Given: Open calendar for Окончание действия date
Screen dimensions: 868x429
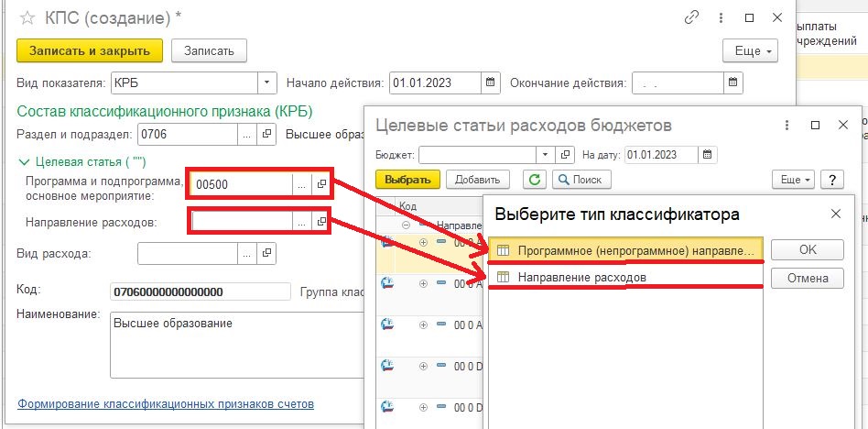Looking at the screenshot, I should (x=732, y=82).
